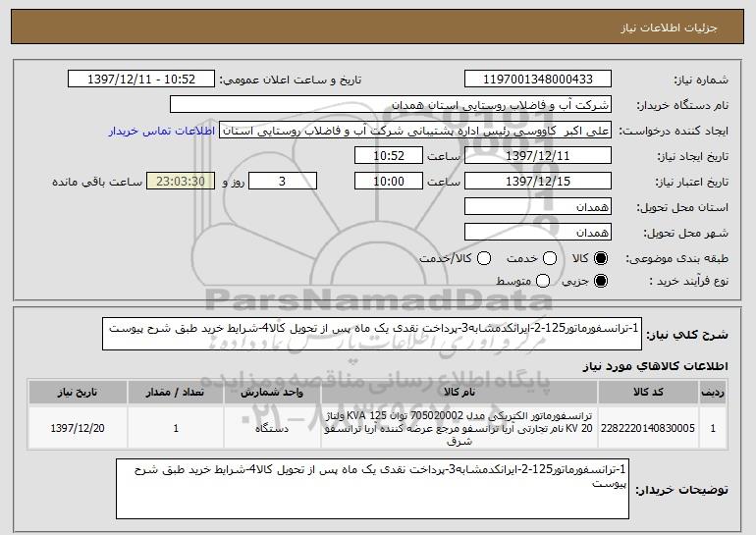Click the ردیف column header
Screen dimensions: 756x535
713,393
